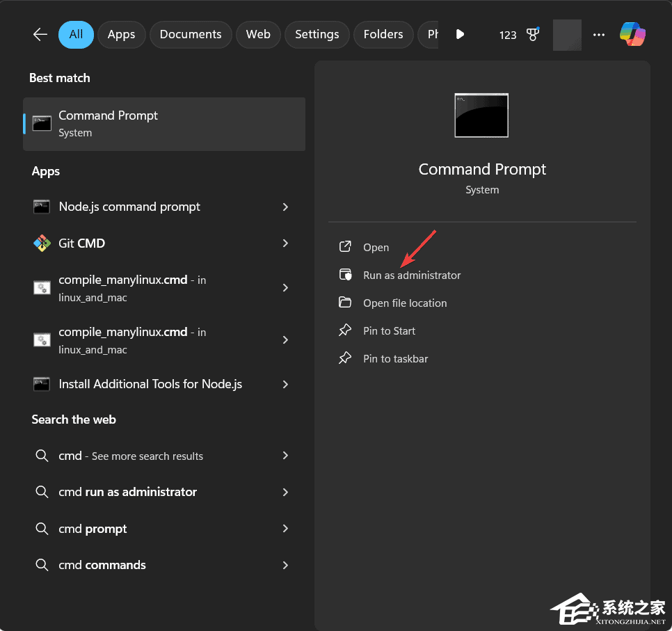This screenshot has width=672, height=631.
Task: Click Run as administrator
Action: coord(412,275)
